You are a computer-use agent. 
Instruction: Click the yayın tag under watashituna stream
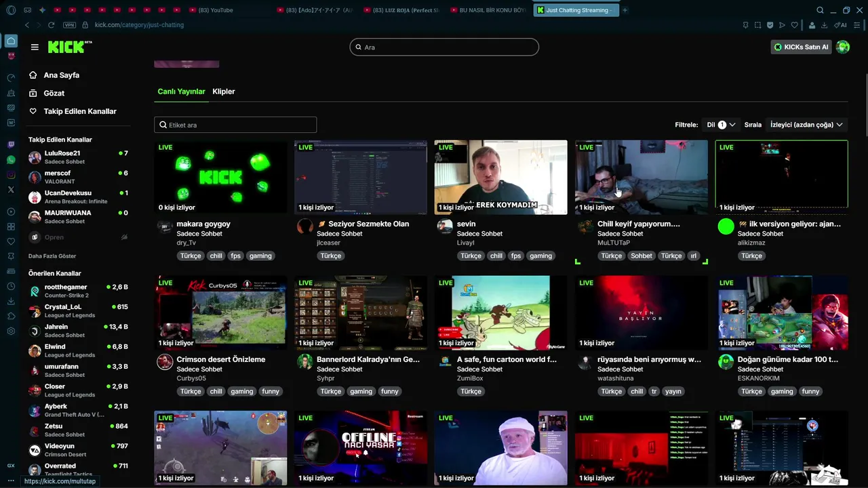673,392
